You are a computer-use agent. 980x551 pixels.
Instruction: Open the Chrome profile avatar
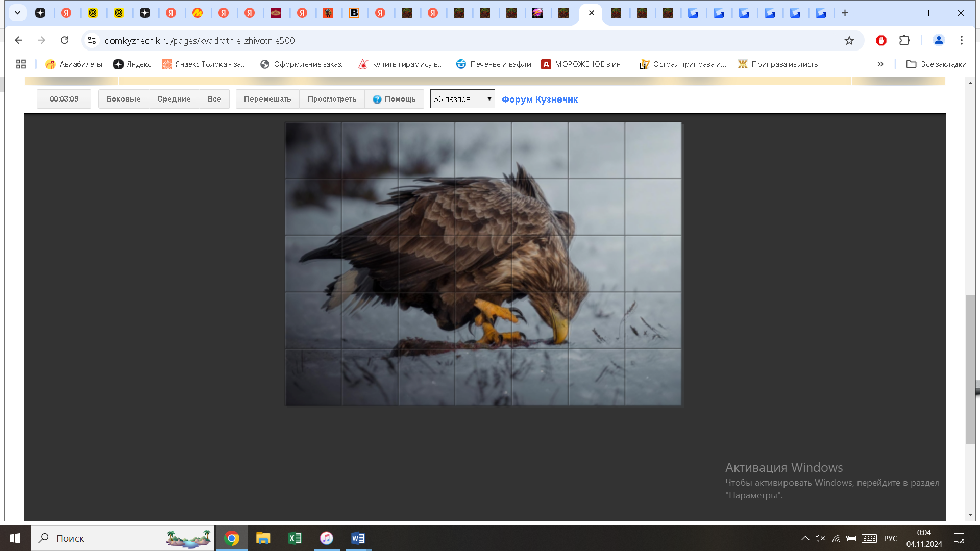[939, 40]
